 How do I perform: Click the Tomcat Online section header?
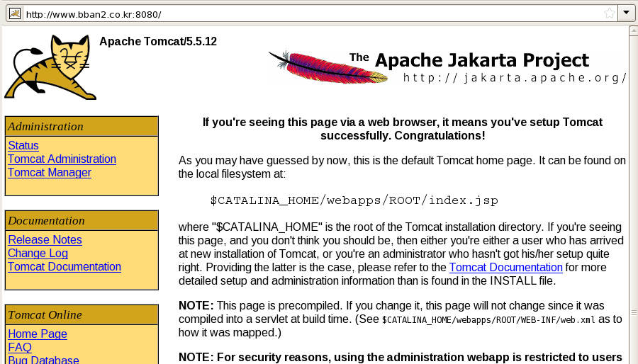point(82,315)
